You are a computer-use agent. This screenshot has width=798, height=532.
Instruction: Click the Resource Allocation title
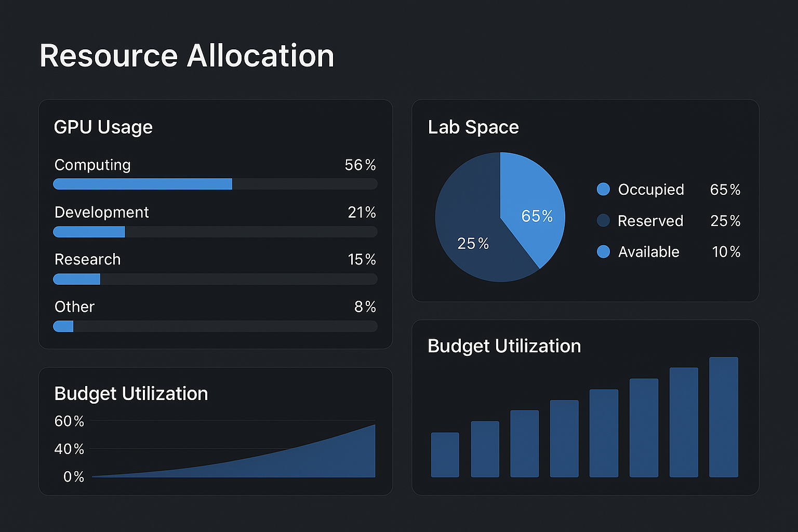click(187, 55)
